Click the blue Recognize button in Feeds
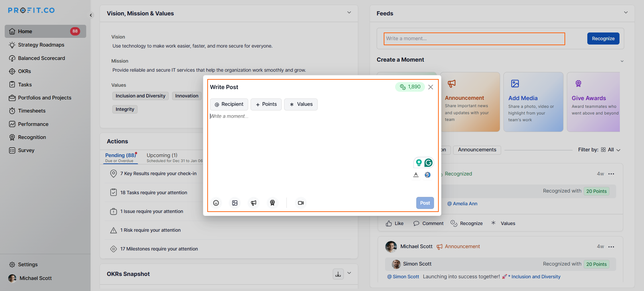This screenshot has height=291, width=644. coord(603,39)
